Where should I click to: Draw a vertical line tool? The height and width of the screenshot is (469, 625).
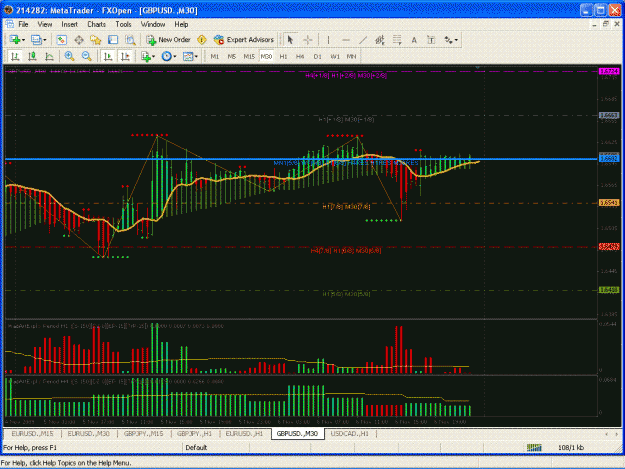[328, 40]
